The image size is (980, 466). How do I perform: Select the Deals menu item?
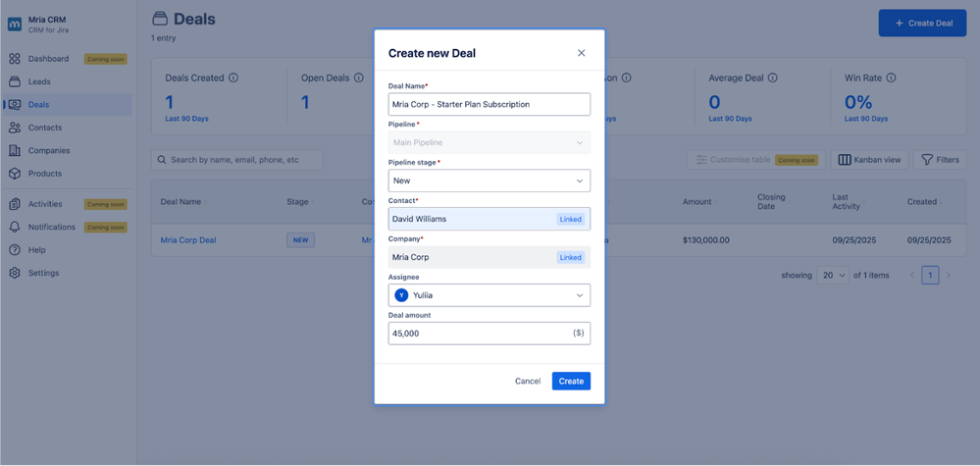(38, 105)
